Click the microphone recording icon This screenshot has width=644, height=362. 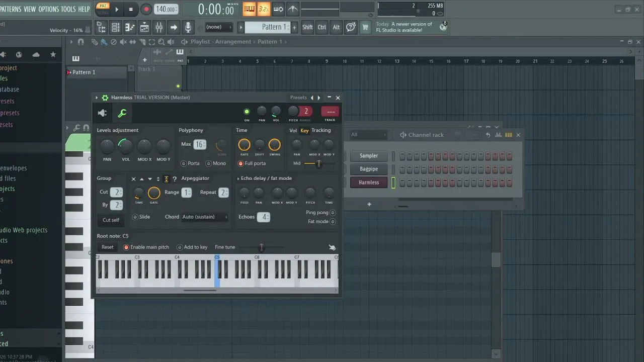188,27
